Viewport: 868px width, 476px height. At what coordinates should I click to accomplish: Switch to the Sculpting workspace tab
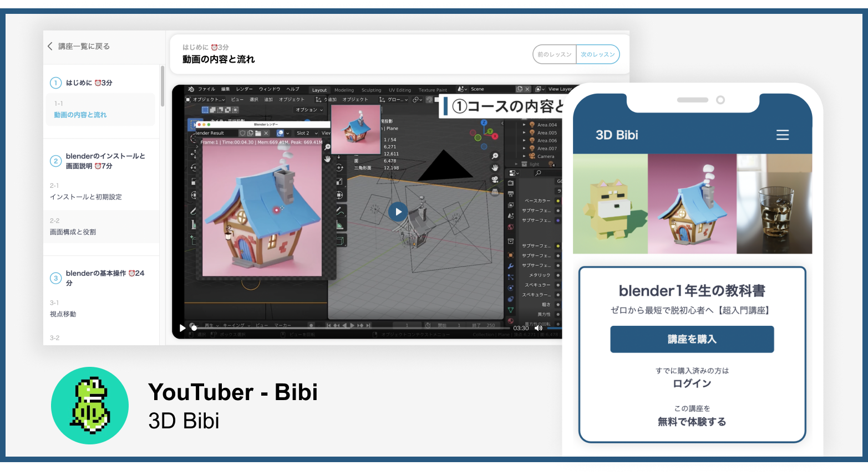click(371, 90)
